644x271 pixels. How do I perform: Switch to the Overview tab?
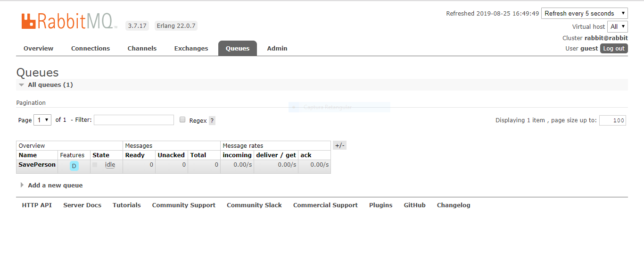click(x=38, y=48)
